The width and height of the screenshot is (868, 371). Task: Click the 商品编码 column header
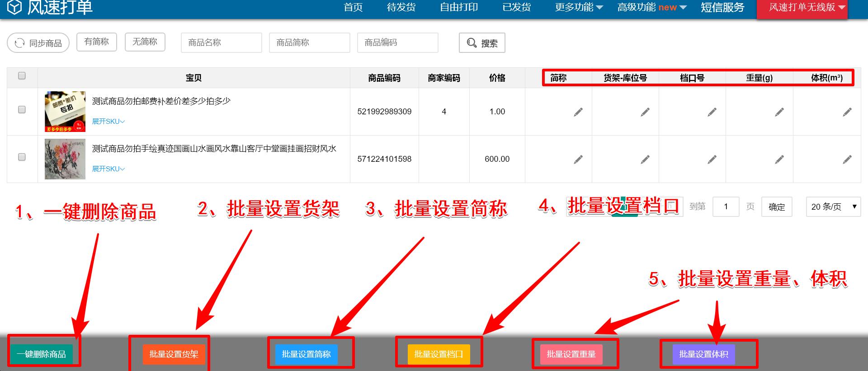[x=384, y=78]
